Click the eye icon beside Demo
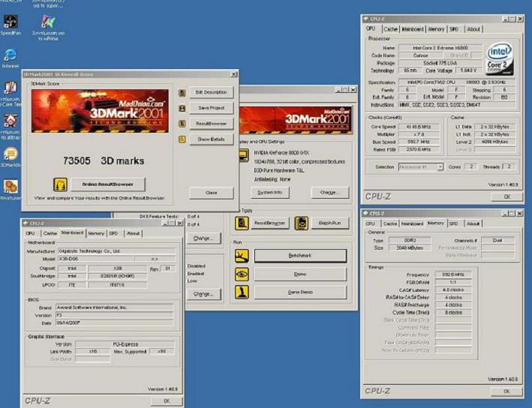This screenshot has width=532, height=408. pyautogui.click(x=242, y=274)
